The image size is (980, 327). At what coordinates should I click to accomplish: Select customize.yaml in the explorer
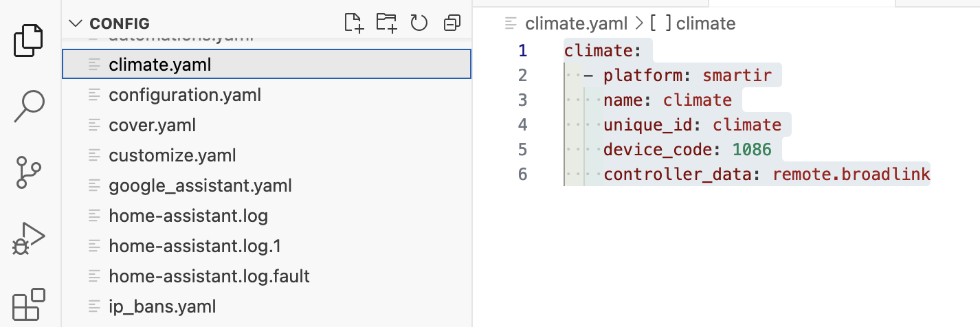(x=172, y=155)
